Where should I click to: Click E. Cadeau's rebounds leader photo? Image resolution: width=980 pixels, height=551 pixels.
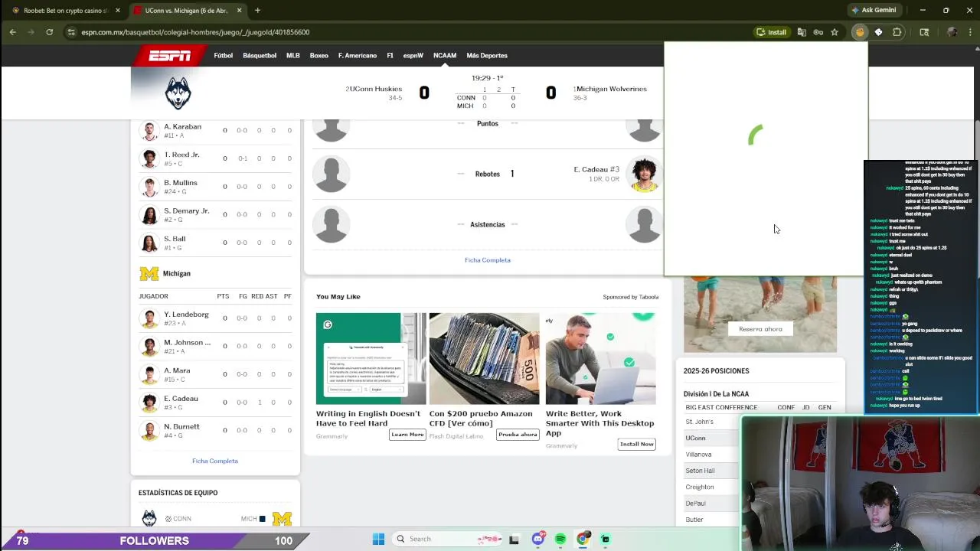(x=644, y=174)
